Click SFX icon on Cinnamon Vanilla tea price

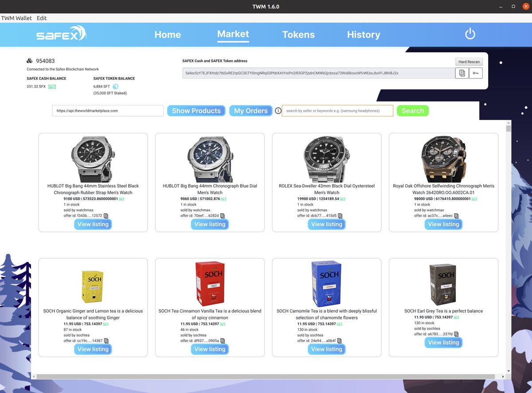[x=223, y=324]
